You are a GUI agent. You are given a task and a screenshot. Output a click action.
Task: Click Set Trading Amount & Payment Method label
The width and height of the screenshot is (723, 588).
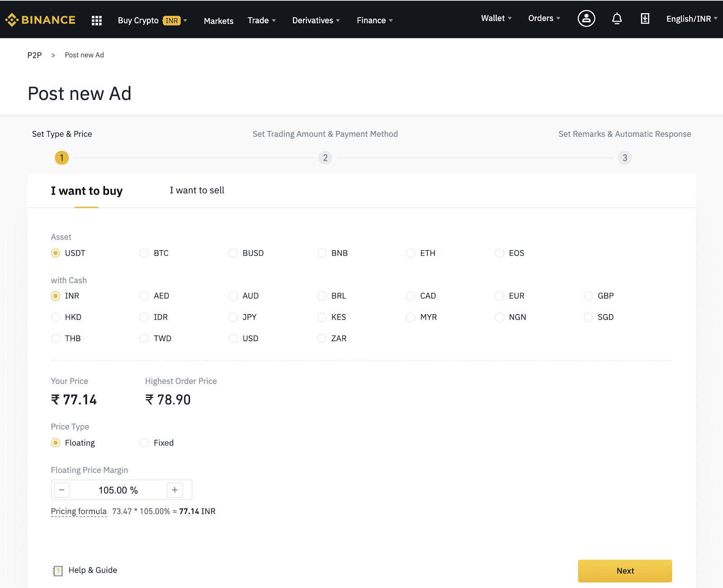pos(325,134)
